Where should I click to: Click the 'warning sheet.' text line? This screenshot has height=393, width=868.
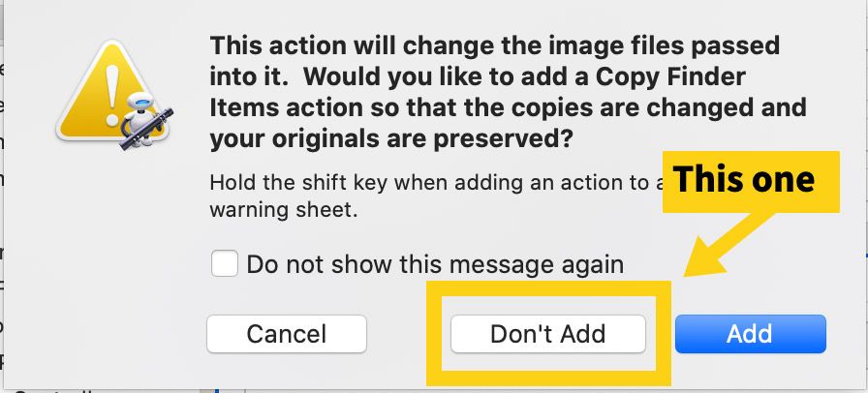[x=284, y=210]
